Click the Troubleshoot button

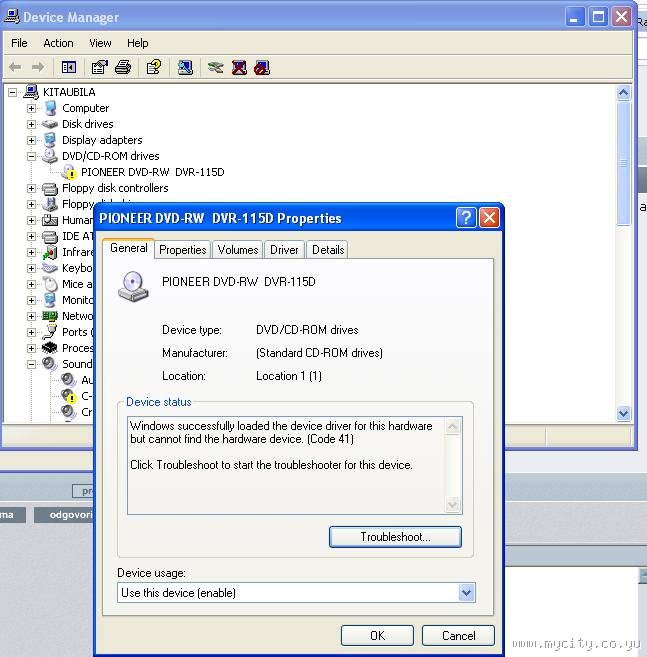click(395, 537)
